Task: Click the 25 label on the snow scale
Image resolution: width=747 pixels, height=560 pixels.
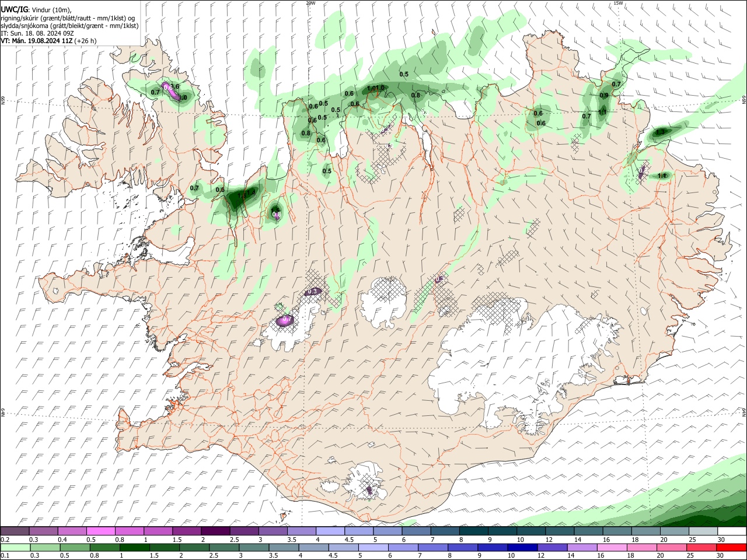Action: coord(692,540)
